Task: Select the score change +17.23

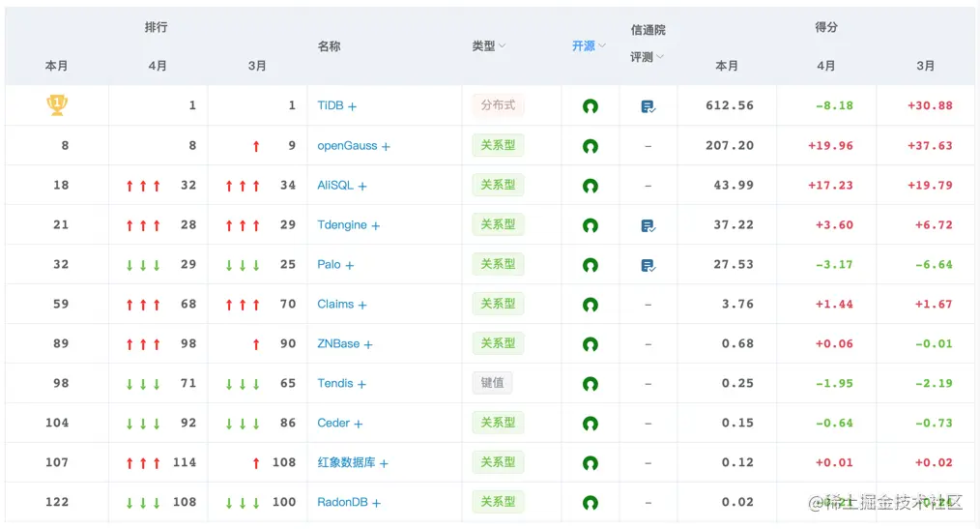Action: pos(830,185)
